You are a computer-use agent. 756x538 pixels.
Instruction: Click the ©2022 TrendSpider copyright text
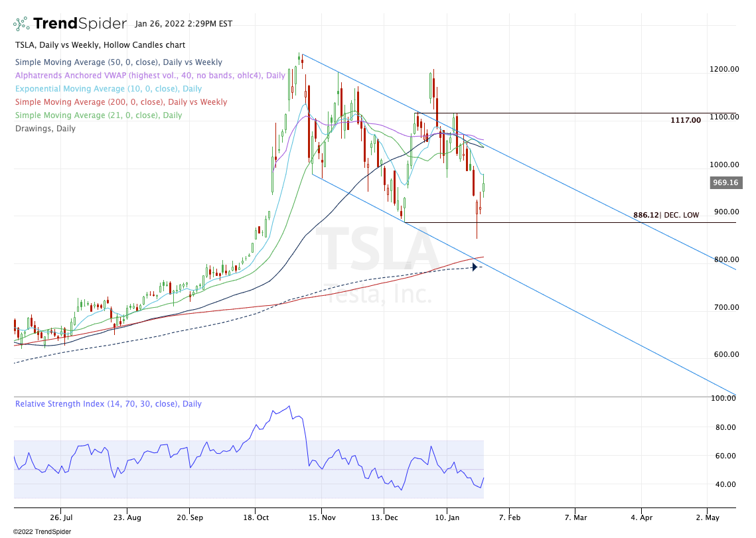42,532
